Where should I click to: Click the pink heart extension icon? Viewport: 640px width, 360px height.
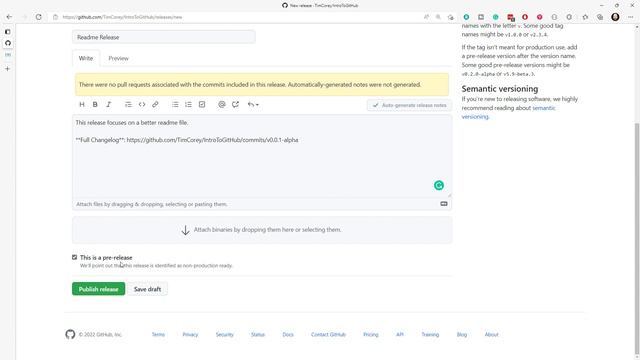click(x=540, y=17)
